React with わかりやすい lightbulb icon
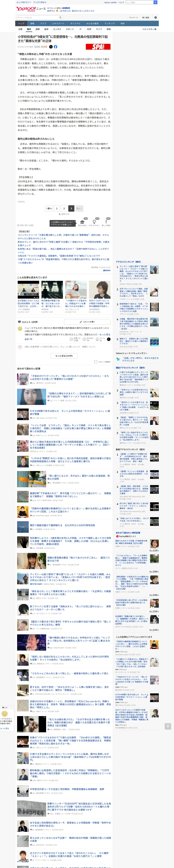The width and height of the screenshot is (174, 868). tap(94, 222)
